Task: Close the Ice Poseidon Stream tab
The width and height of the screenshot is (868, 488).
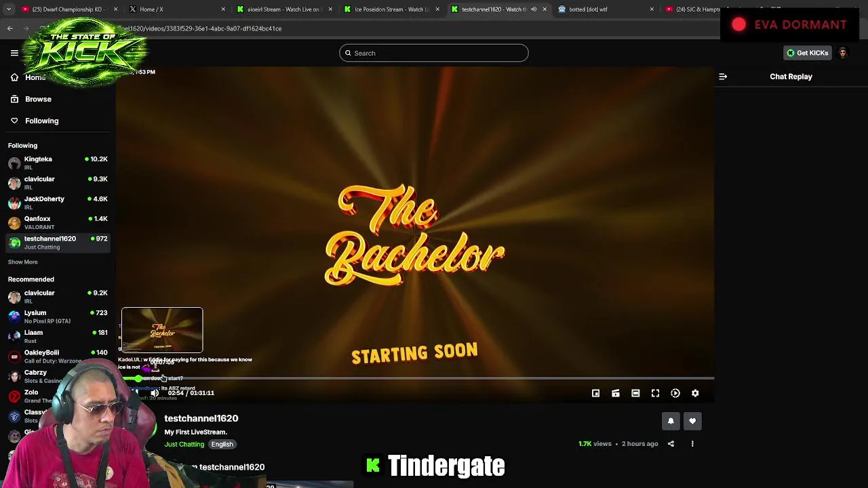Action: [437, 9]
